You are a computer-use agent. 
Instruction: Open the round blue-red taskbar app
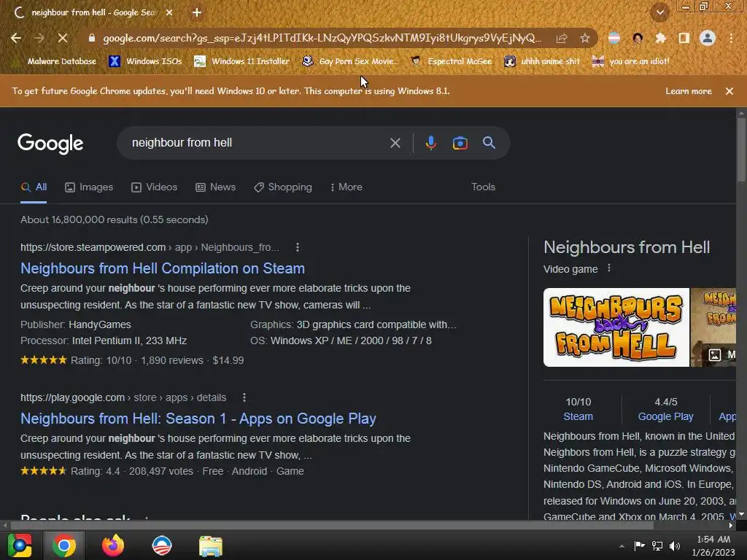(161, 545)
